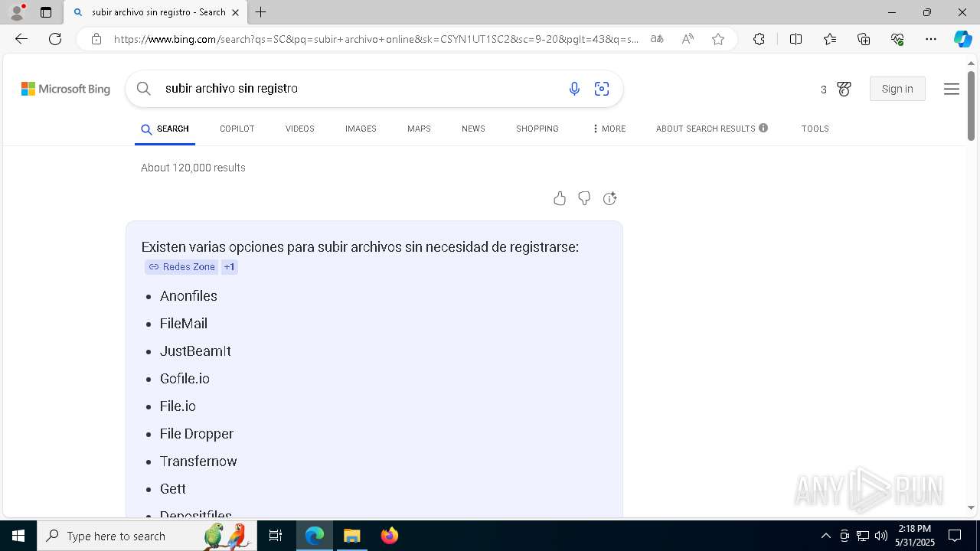Add this page to favorites star
980x551 pixels.
click(718, 39)
